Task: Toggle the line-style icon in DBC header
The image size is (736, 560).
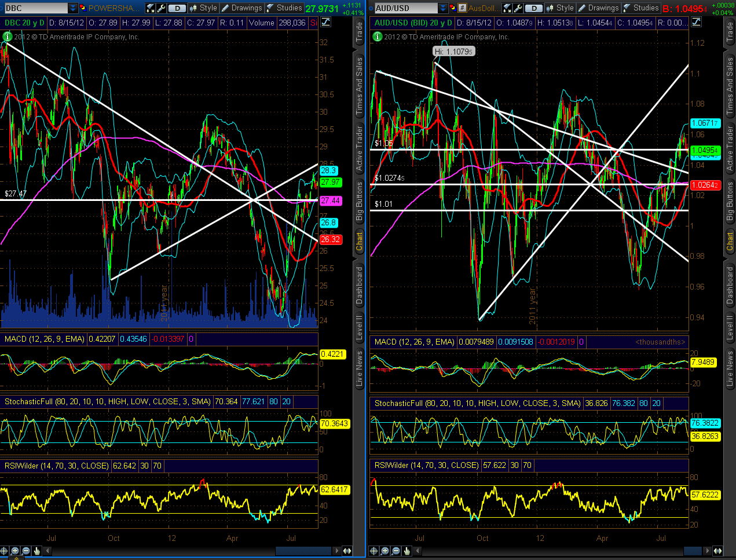Action: coord(326,22)
